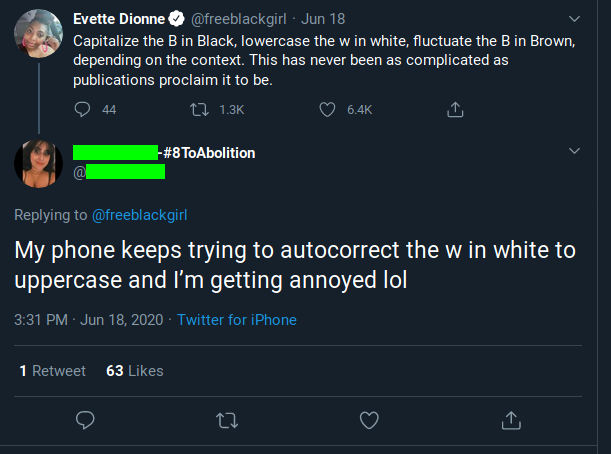This screenshot has height=454, width=611.
Task: Retweet the autocorrect reply tweet
Action: click(x=226, y=419)
